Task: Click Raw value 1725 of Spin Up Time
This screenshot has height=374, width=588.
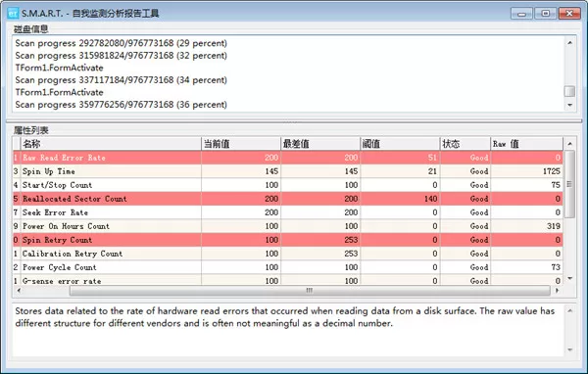Action: tap(551, 171)
